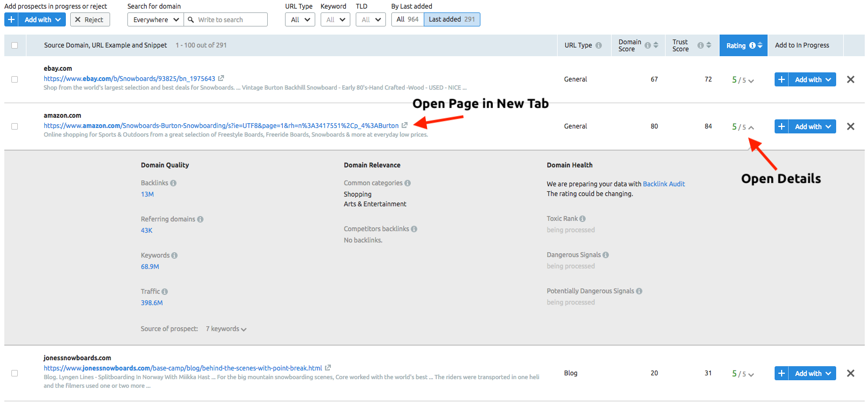Open jonessnowboards.com blog URL link

(183, 368)
